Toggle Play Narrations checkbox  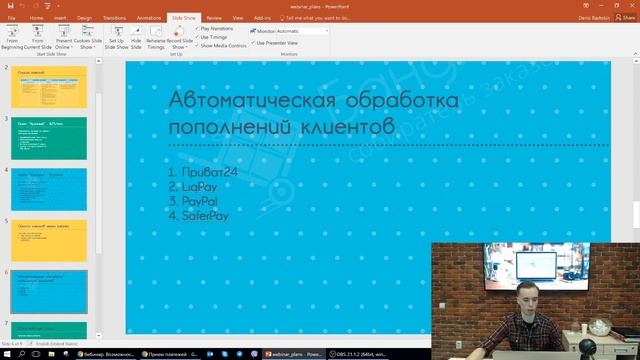click(214, 29)
